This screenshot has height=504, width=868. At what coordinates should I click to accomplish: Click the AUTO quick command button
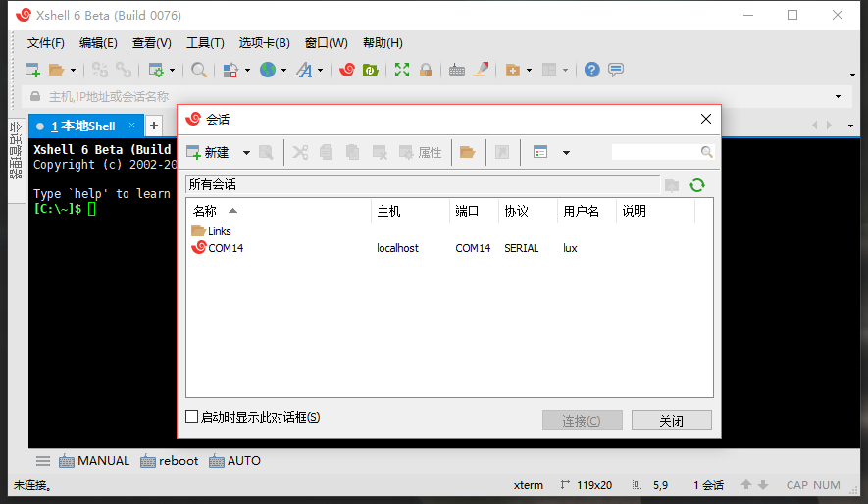pos(234,461)
